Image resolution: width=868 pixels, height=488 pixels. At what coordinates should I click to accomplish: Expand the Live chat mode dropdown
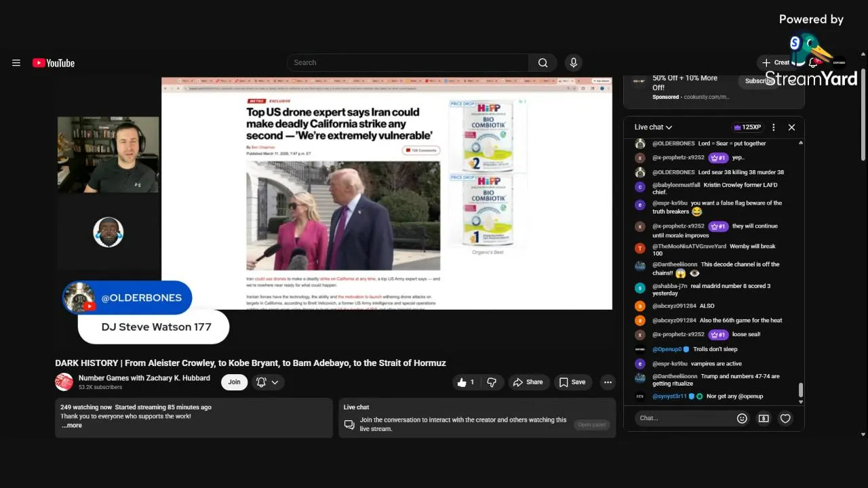pyautogui.click(x=653, y=127)
